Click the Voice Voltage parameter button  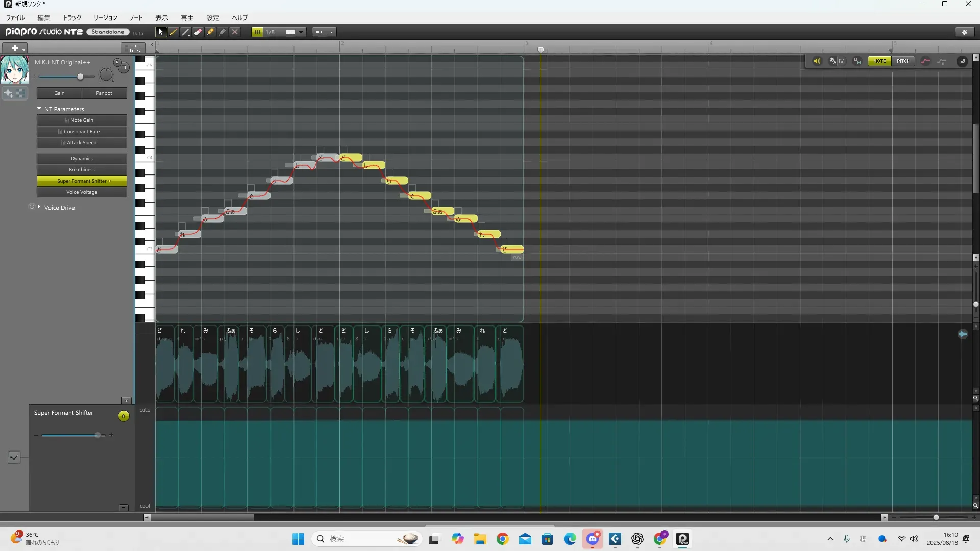coord(82,192)
